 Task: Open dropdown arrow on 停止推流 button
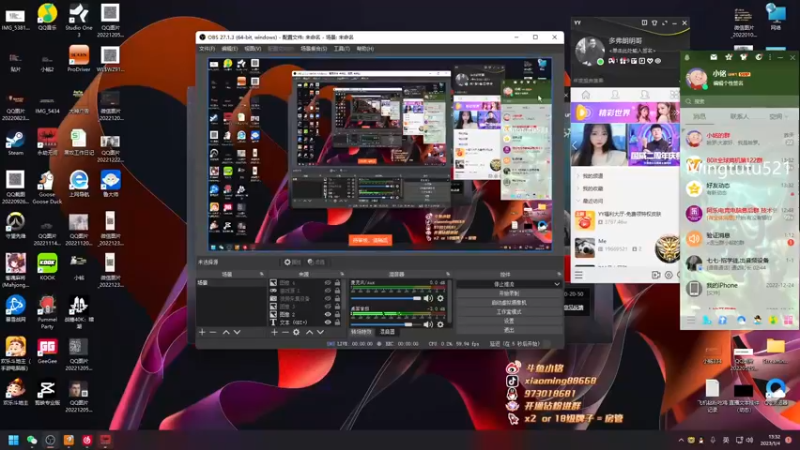click(x=557, y=284)
